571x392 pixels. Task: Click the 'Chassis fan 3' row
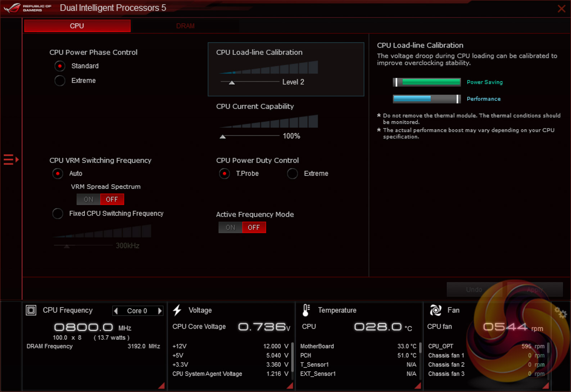(x=486, y=374)
